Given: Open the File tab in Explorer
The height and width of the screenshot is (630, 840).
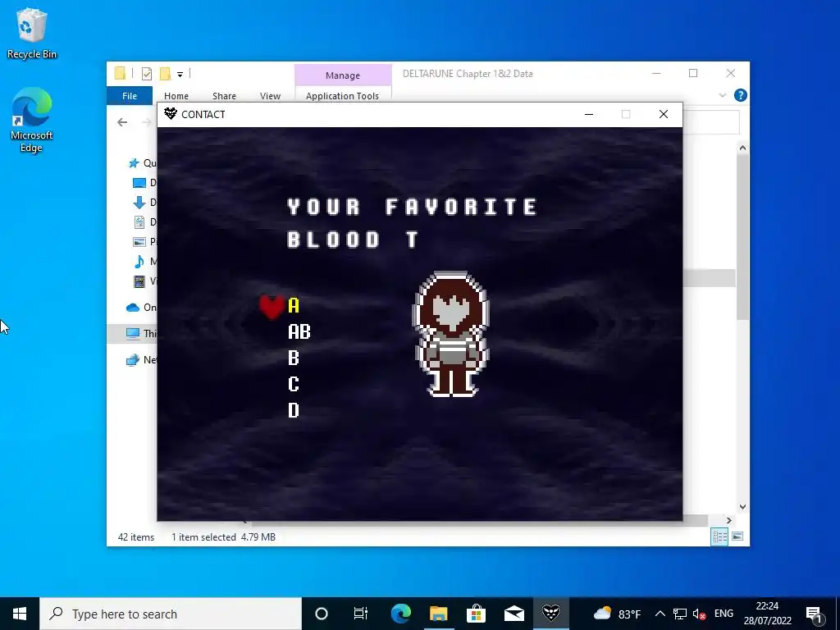Looking at the screenshot, I should pos(130,96).
